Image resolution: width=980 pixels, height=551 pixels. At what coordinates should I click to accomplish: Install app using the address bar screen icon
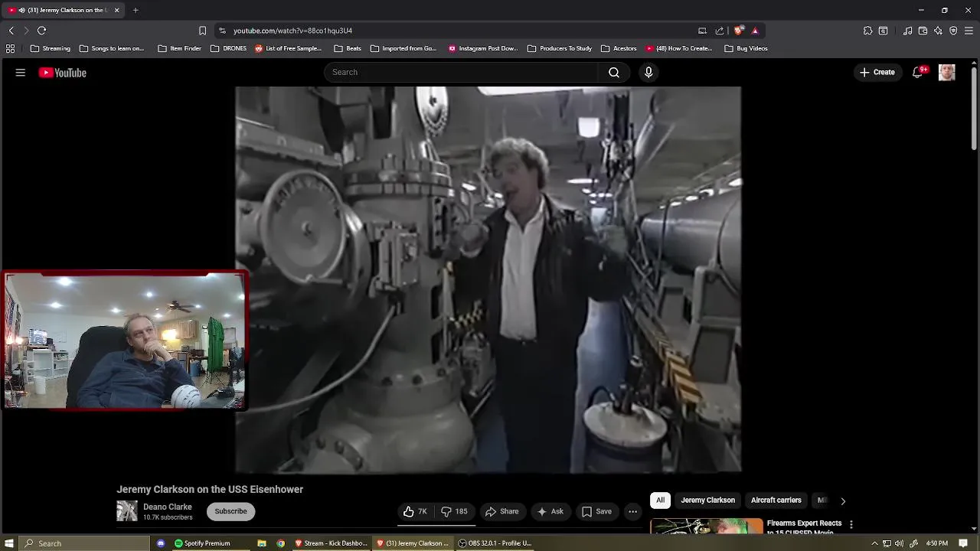[x=702, y=31]
